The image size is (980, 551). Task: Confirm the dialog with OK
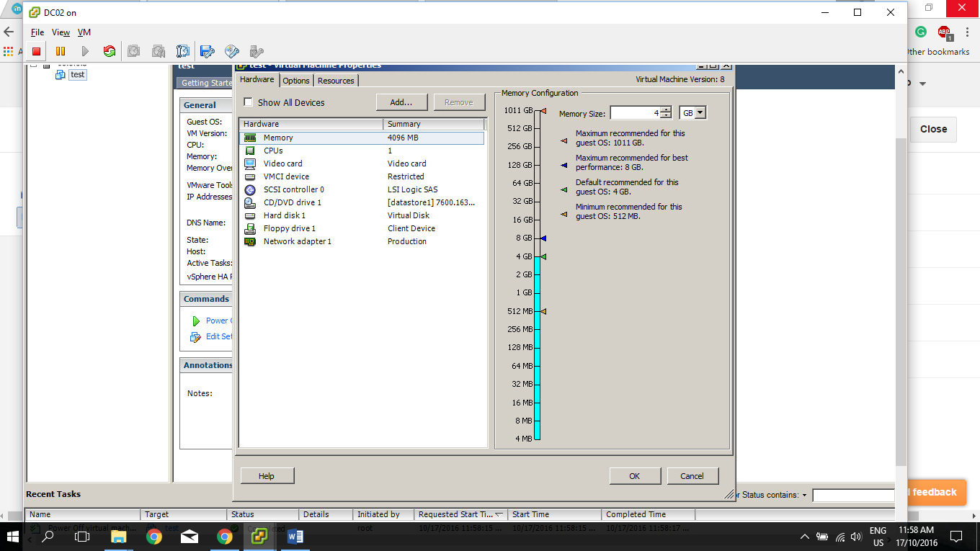point(634,476)
